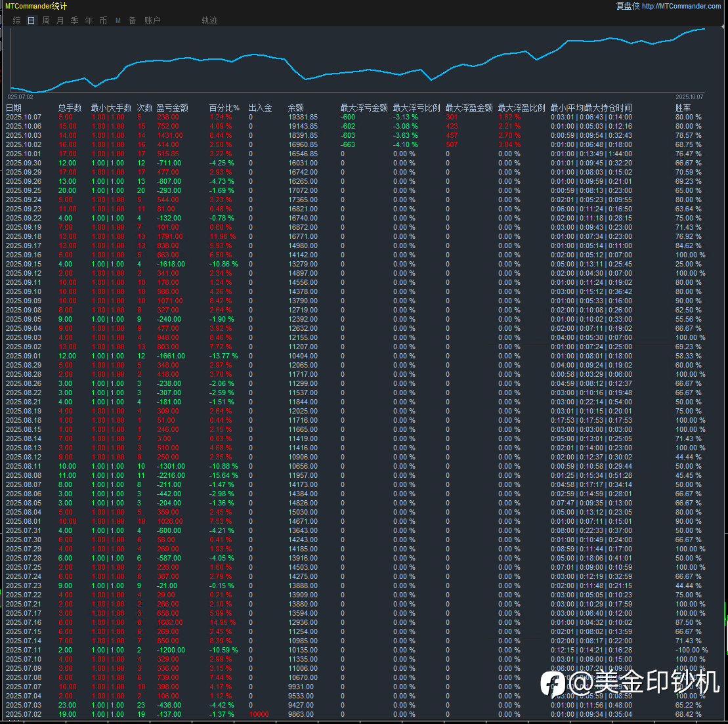Image resolution: width=728 pixels, height=724 pixels.
Task: Click the chart end date 2025.10.07
Action: coord(689,97)
